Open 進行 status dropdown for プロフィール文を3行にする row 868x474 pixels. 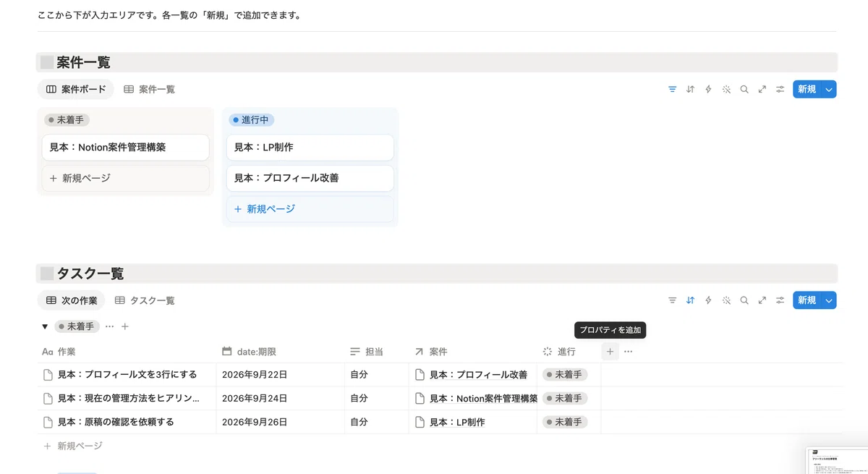point(564,375)
